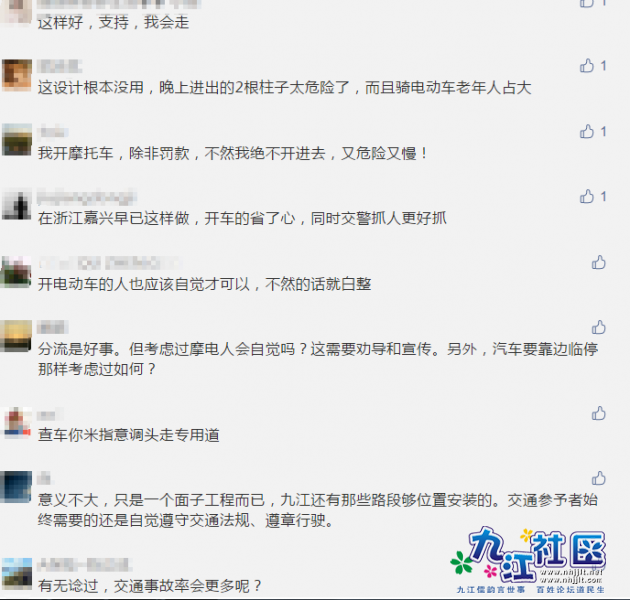
Task: Like the comment about 2根柱子太危险
Action: (587, 66)
